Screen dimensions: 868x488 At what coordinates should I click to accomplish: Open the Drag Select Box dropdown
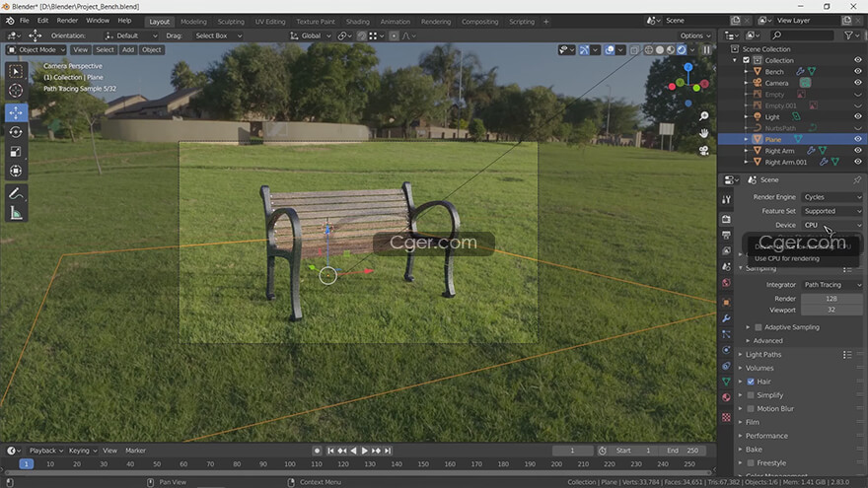coord(218,35)
